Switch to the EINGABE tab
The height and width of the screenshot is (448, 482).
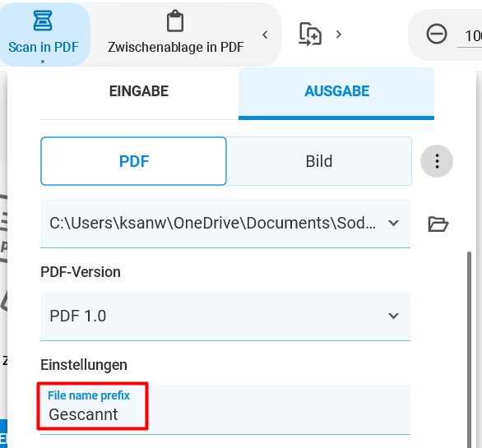[139, 91]
